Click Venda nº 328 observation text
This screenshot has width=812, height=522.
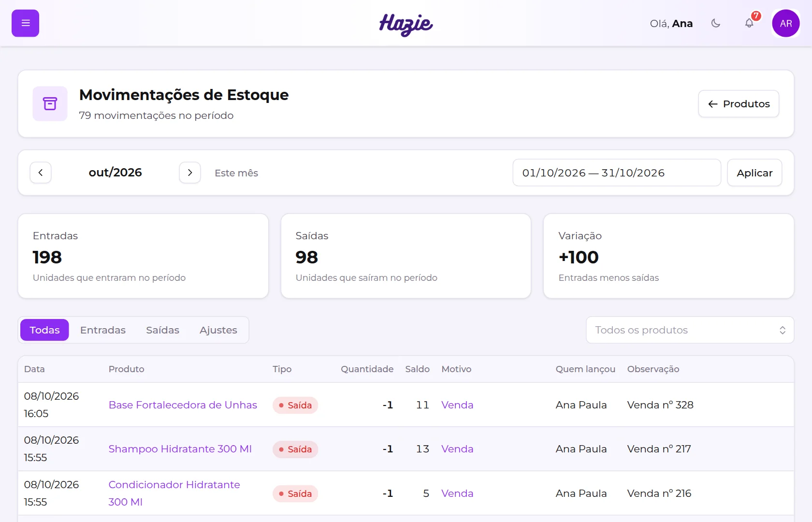click(x=660, y=405)
